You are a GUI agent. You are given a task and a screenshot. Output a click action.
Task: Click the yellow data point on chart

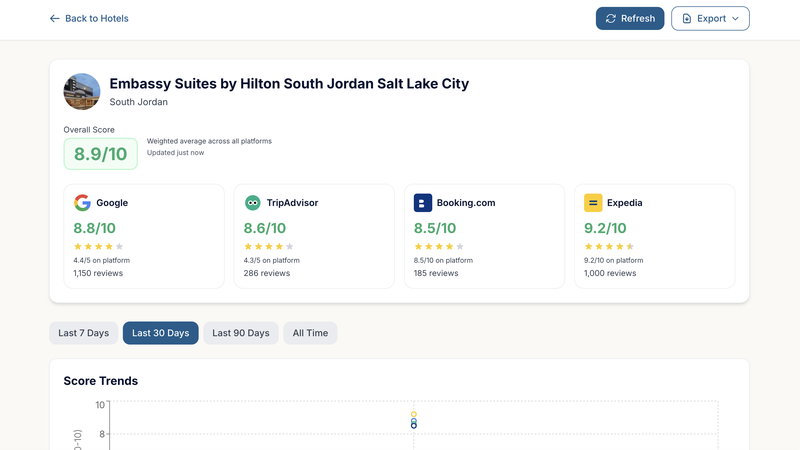coord(414,414)
